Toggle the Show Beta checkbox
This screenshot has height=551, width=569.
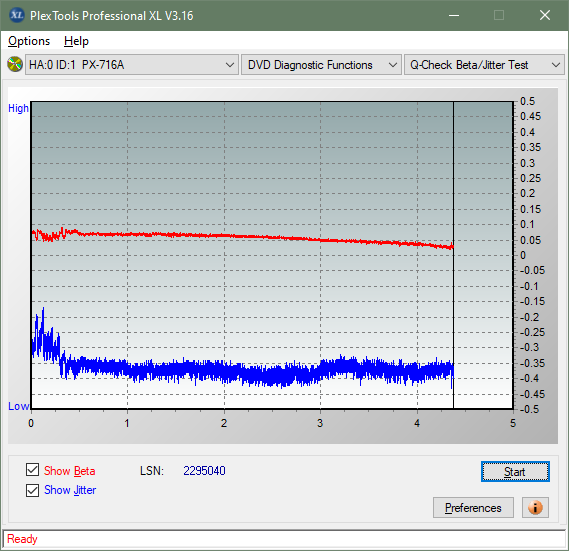point(32,469)
